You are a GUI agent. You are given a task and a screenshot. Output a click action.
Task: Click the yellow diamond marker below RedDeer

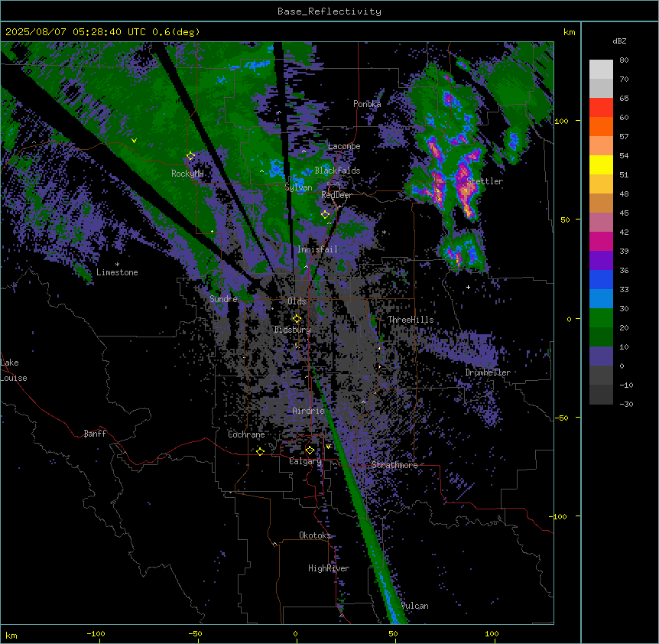click(325, 214)
